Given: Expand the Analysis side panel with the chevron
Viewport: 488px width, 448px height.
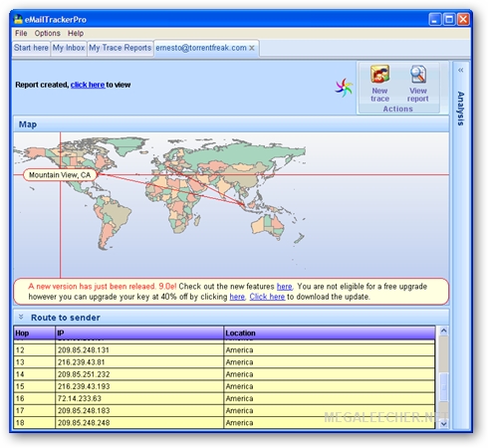Looking at the screenshot, I should [x=461, y=70].
